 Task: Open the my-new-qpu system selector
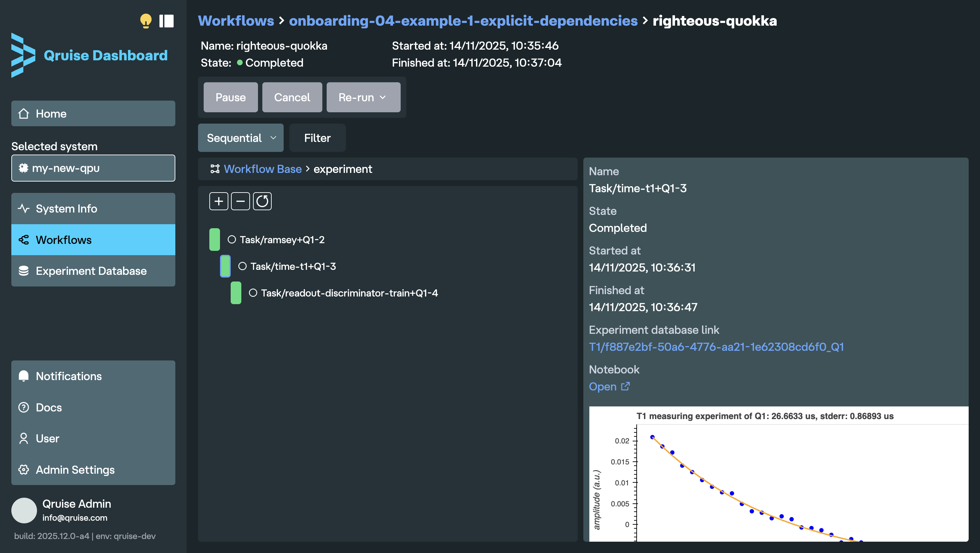click(93, 168)
